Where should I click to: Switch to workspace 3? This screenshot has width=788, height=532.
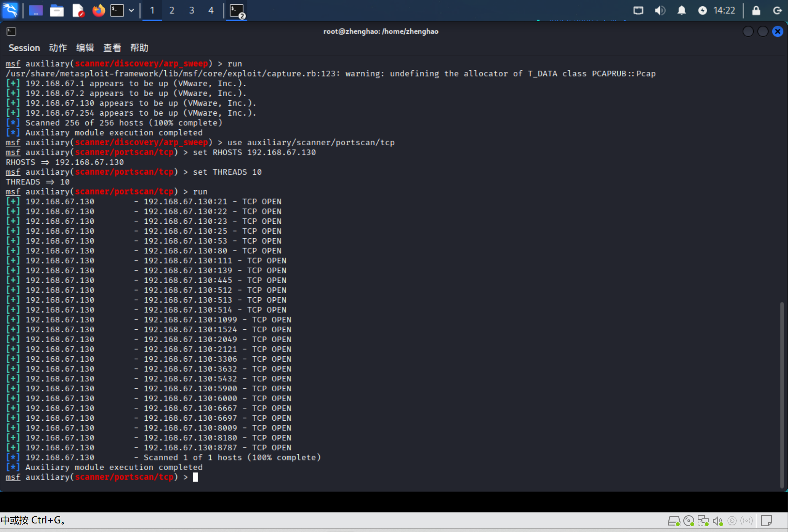click(x=192, y=10)
